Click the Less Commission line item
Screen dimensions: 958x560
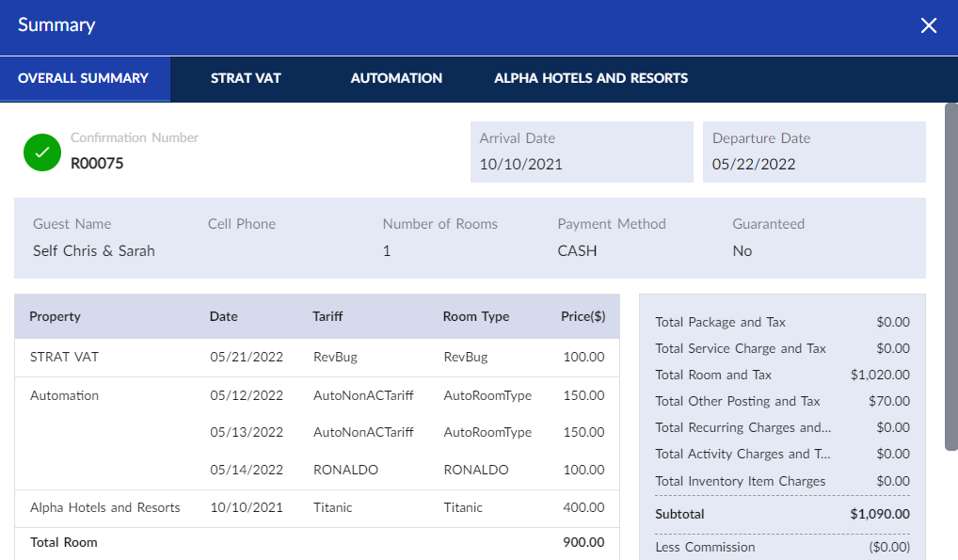click(x=708, y=547)
